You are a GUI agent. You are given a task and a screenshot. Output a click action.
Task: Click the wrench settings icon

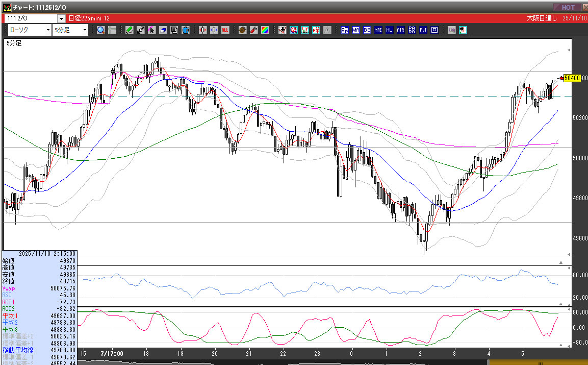(x=254, y=30)
